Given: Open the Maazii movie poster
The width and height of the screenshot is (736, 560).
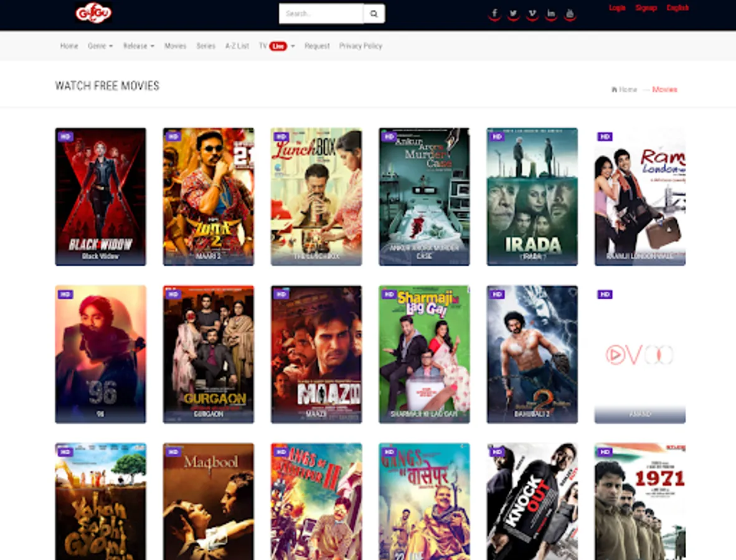Looking at the screenshot, I should [316, 354].
